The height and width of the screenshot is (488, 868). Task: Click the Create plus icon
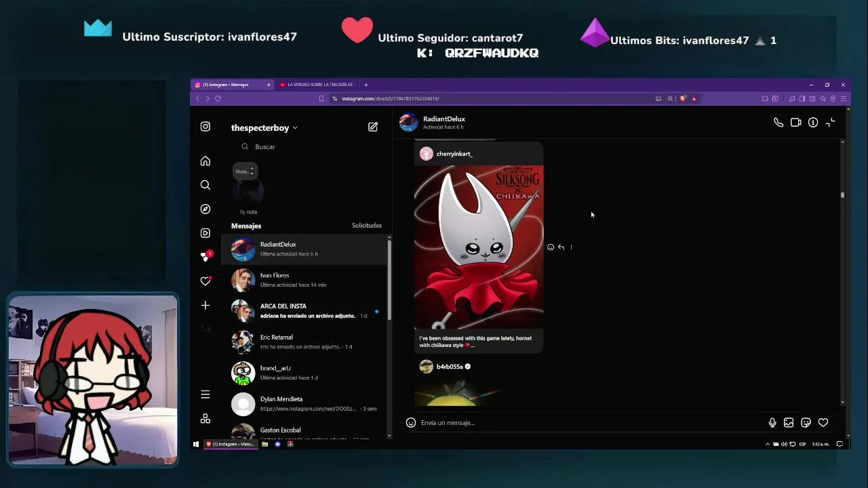point(205,306)
